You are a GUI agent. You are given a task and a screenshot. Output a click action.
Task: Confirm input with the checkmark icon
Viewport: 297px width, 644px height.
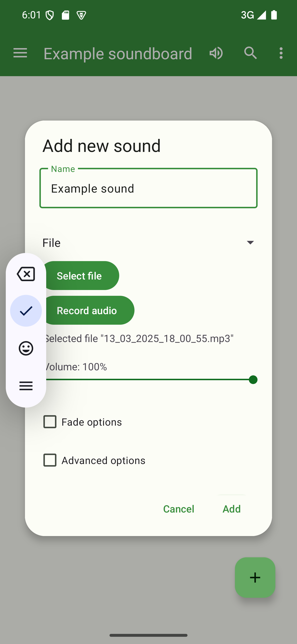pyautogui.click(x=26, y=311)
